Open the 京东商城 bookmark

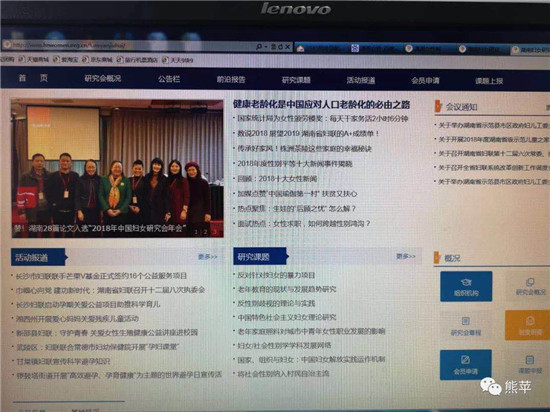tap(97, 60)
